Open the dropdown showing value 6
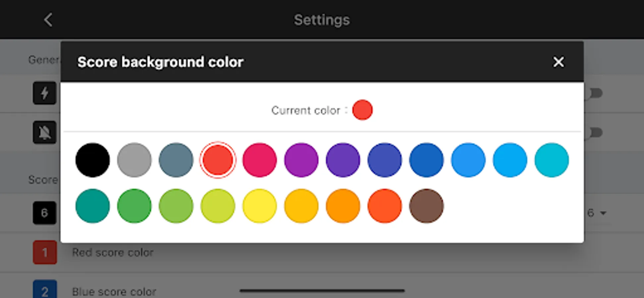 coord(597,213)
